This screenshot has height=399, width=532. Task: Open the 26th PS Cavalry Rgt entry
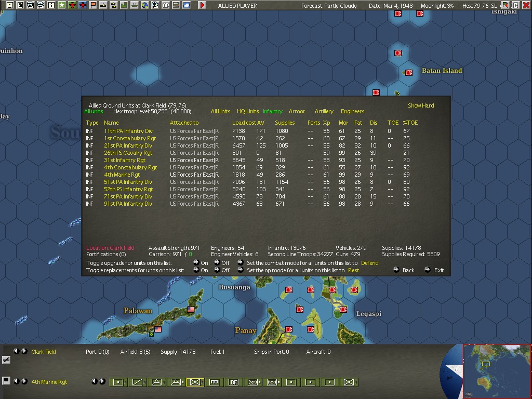[128, 153]
